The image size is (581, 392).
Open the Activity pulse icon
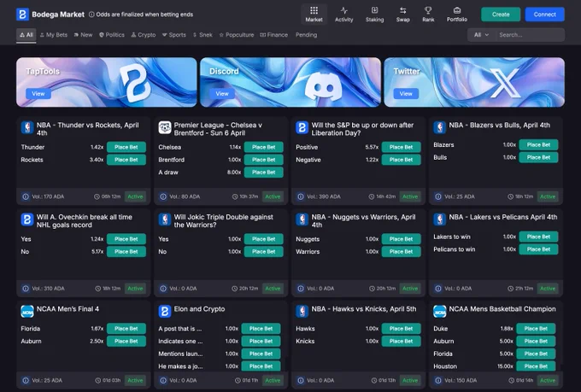coord(343,10)
